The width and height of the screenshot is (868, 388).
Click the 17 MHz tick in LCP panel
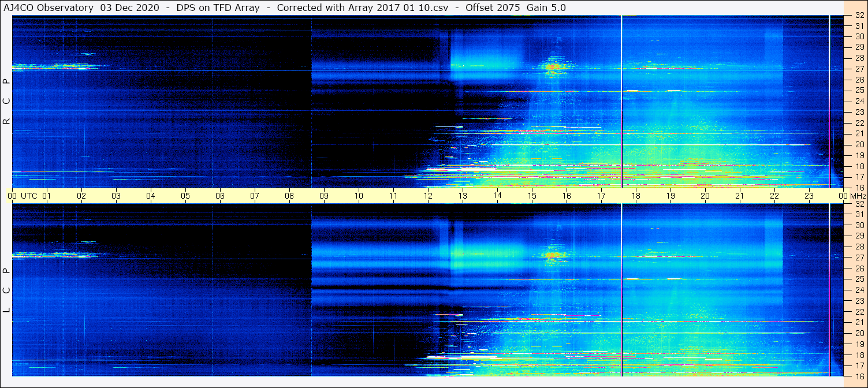click(859, 365)
